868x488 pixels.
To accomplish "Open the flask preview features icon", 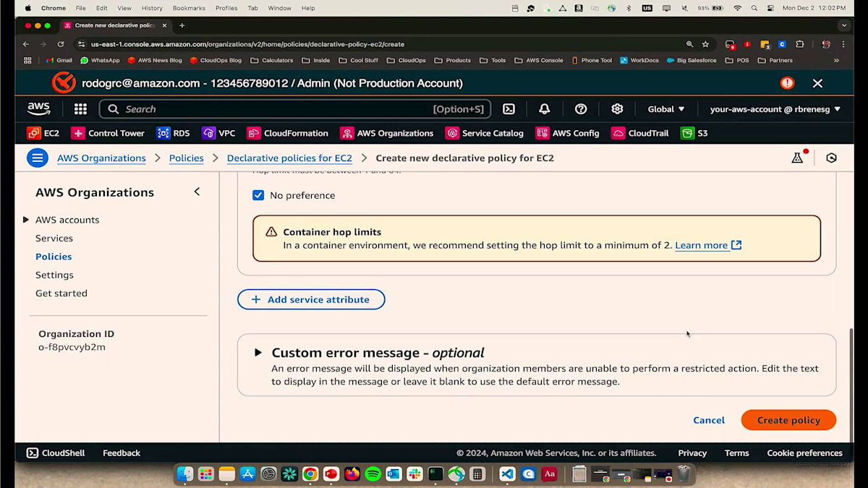I will tap(797, 158).
